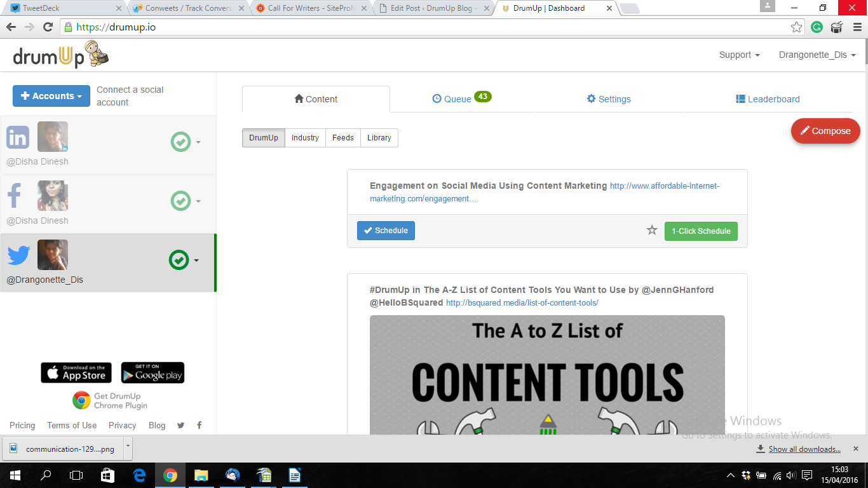Click the Get DrumUp Chrome Plugin link
This screenshot has width=868, height=488.
click(x=110, y=400)
